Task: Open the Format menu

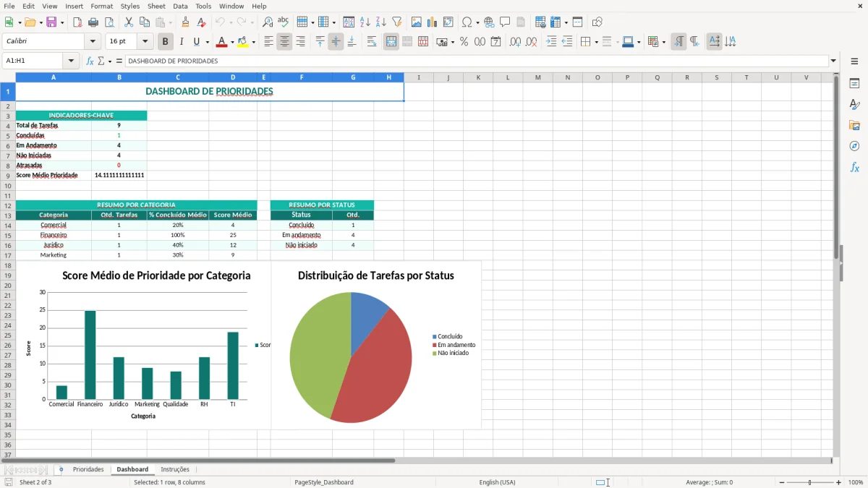Action: point(101,6)
